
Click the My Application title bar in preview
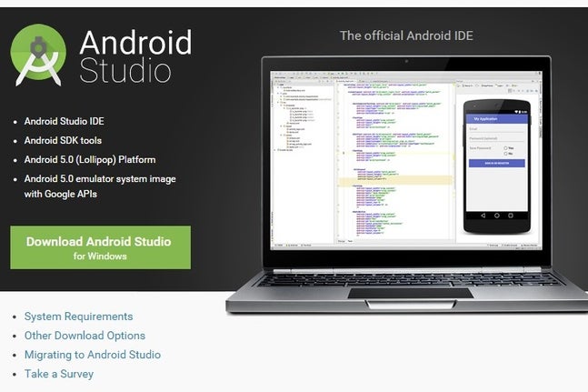pyautogui.click(x=497, y=119)
